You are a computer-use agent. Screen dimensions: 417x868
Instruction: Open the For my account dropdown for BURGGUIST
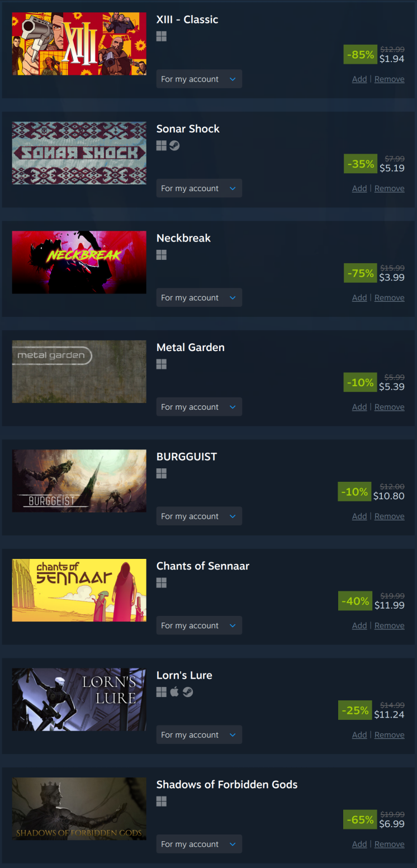click(199, 516)
